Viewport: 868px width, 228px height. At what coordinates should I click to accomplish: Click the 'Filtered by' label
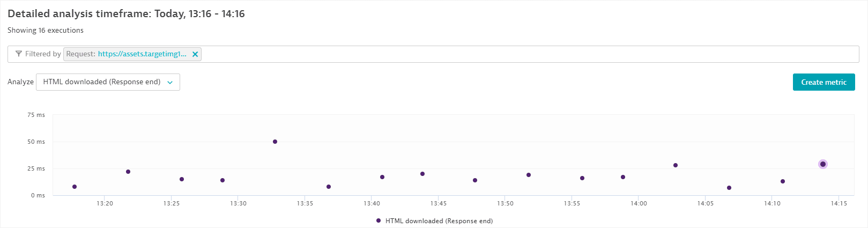tap(43, 54)
